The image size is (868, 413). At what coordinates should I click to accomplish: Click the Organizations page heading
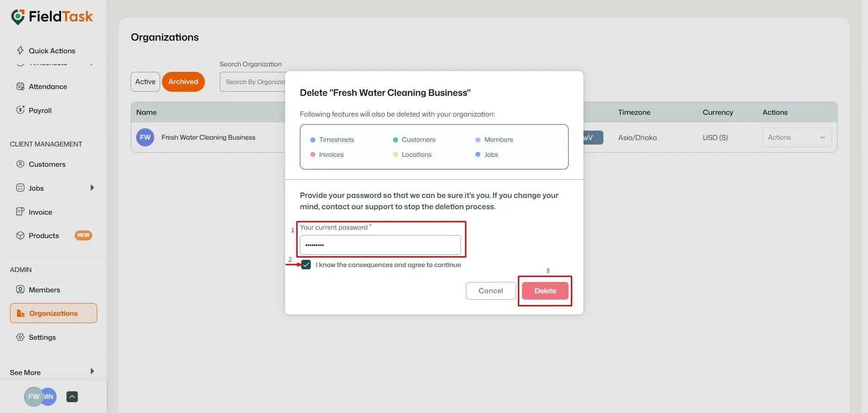[165, 37]
